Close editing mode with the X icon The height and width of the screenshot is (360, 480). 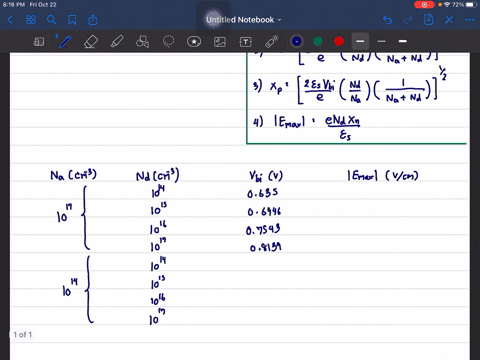(449, 20)
